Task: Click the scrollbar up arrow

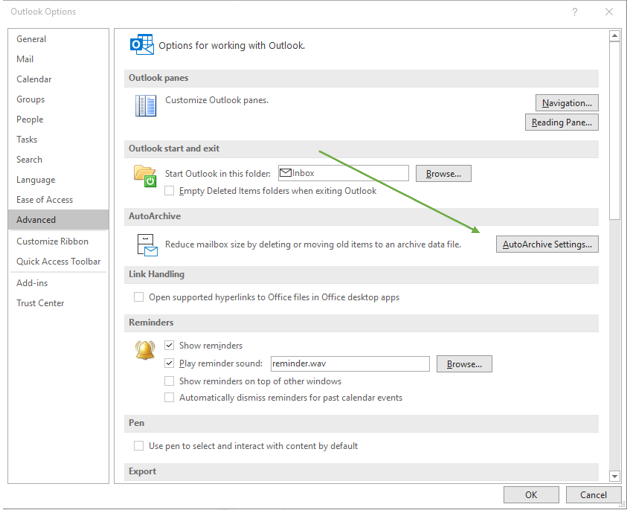Action: coord(615,36)
